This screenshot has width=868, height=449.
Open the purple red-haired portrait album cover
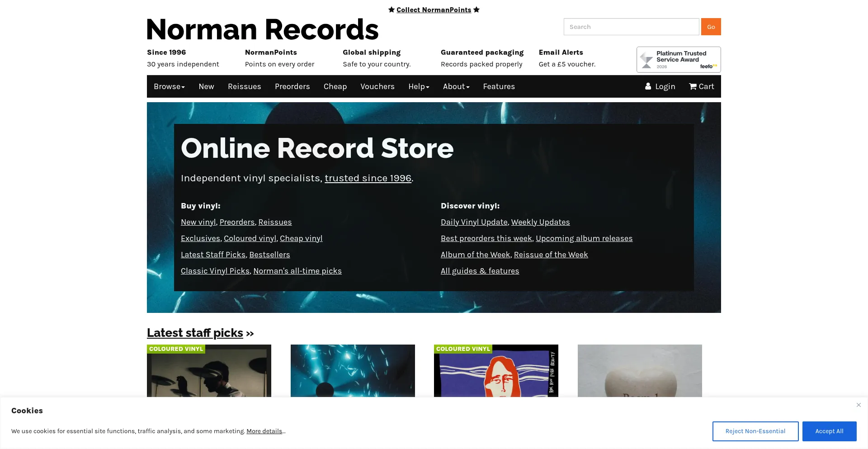coord(496,371)
